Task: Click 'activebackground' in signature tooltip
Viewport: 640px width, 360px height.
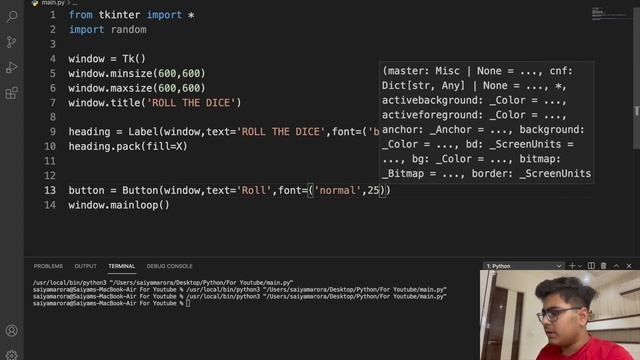Action: (x=429, y=100)
